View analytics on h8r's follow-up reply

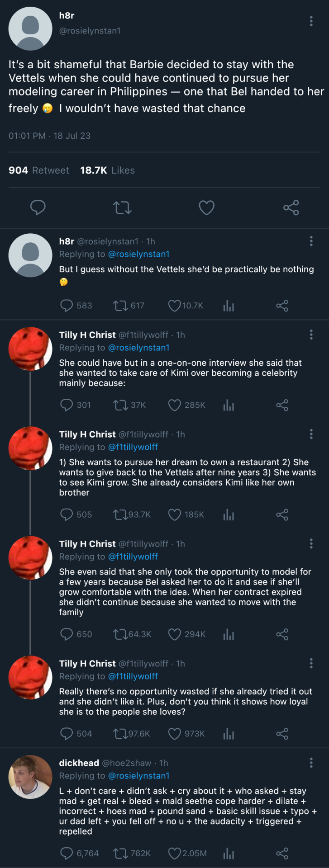229,306
